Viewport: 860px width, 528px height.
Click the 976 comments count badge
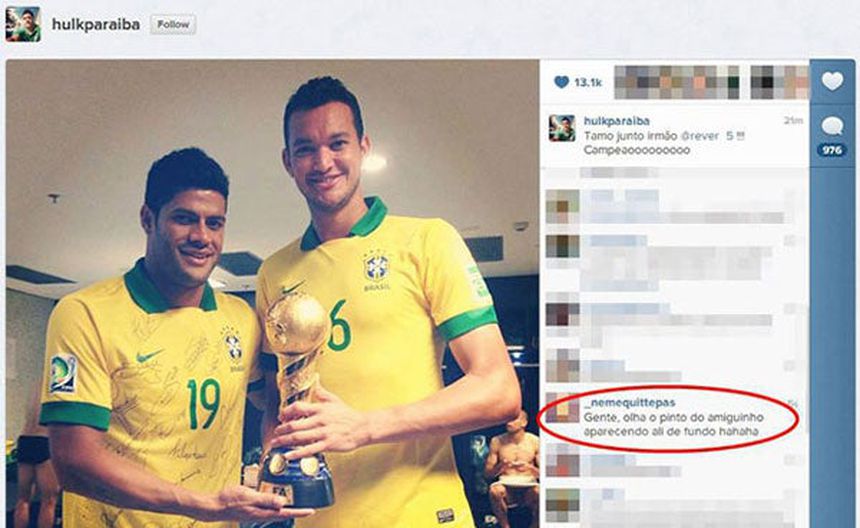point(831,150)
